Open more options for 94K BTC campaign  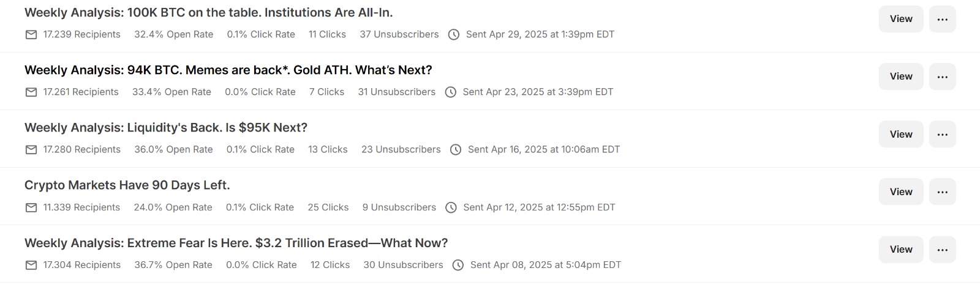pos(942,77)
